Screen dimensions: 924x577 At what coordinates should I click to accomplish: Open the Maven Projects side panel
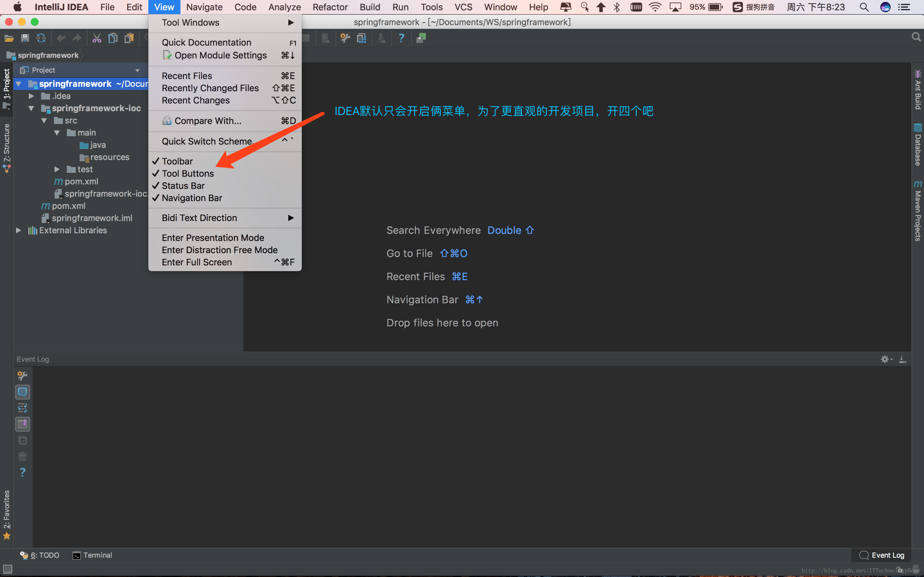pos(918,211)
